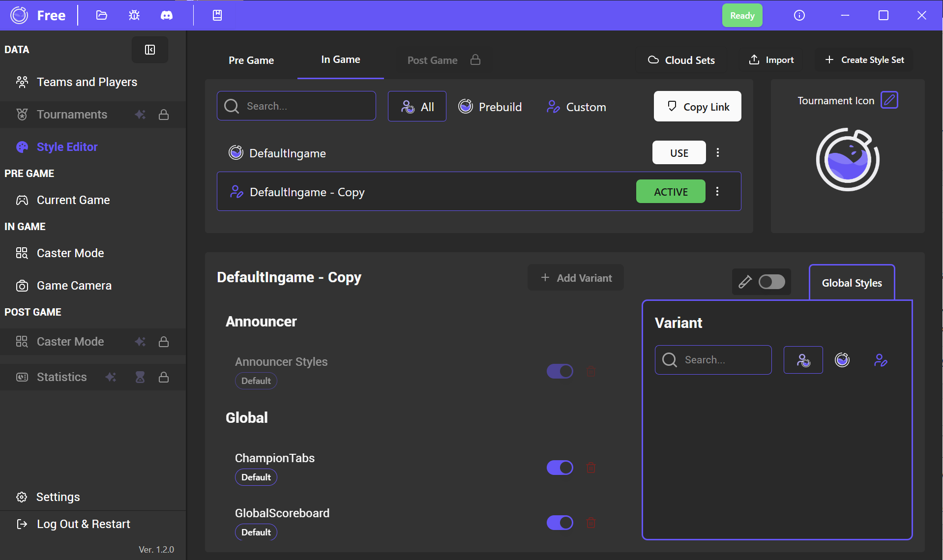Turn off the GlobalScoreboard toggle
943x560 pixels.
click(x=560, y=523)
